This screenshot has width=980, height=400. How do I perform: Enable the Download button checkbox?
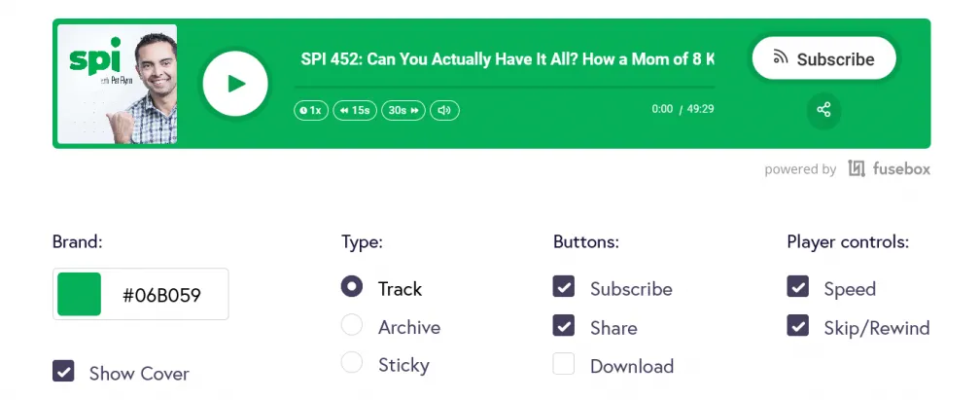pyautogui.click(x=563, y=364)
